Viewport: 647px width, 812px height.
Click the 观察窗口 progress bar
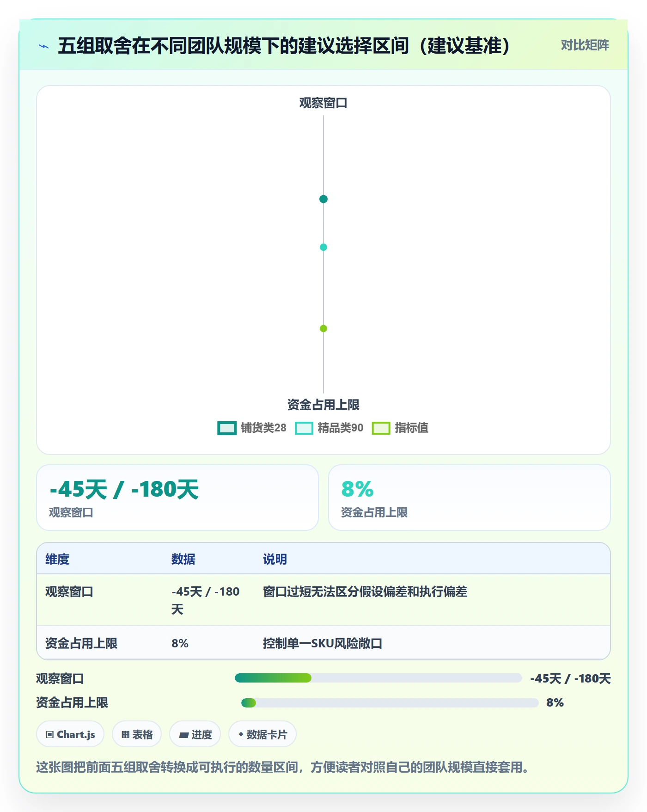point(378,678)
